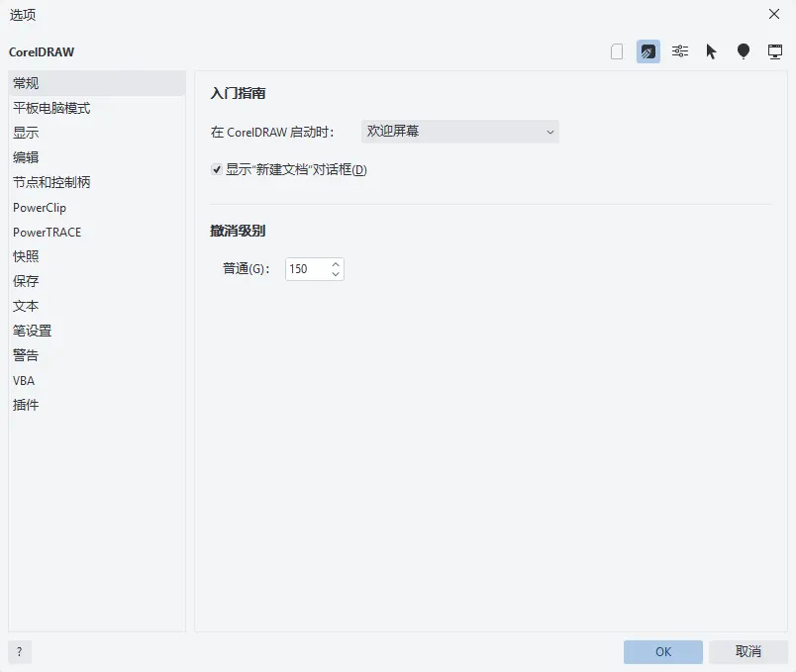Image resolution: width=796 pixels, height=672 pixels.
Task: Open the 编辑 settings category
Action: 97,157
